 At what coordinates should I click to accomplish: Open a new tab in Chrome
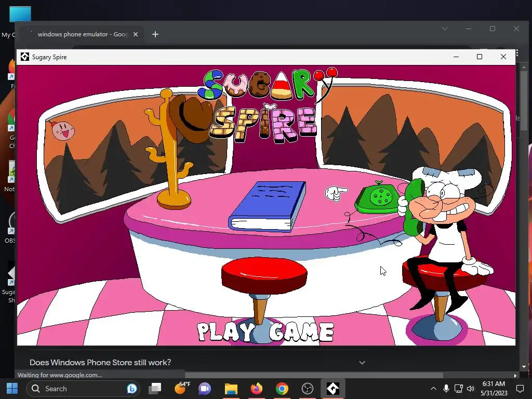pyautogui.click(x=155, y=34)
